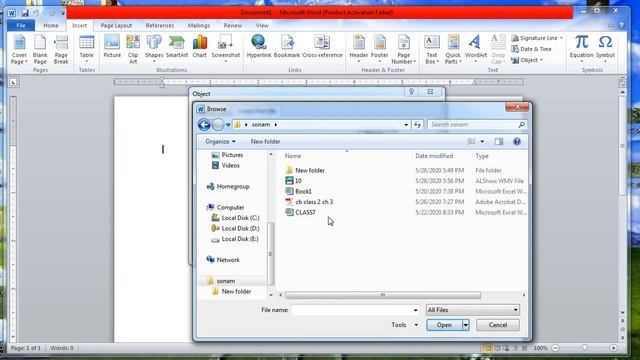Open Browse dialog help
The image size is (640, 360).
517,142
